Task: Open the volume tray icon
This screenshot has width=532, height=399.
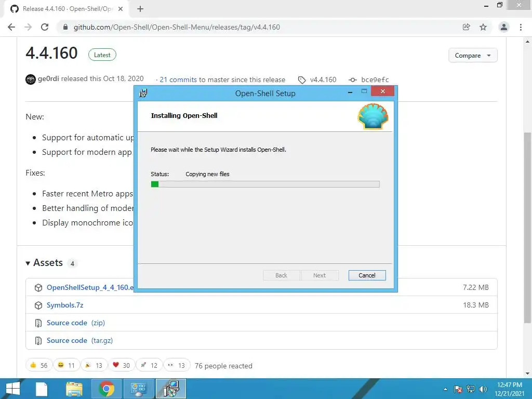Action: [x=483, y=389]
